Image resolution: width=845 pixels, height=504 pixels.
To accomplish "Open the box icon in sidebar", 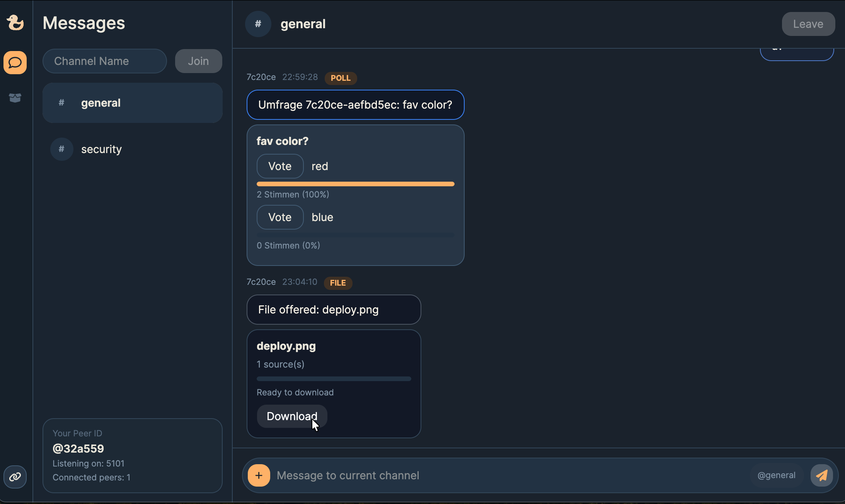I will pos(15,98).
